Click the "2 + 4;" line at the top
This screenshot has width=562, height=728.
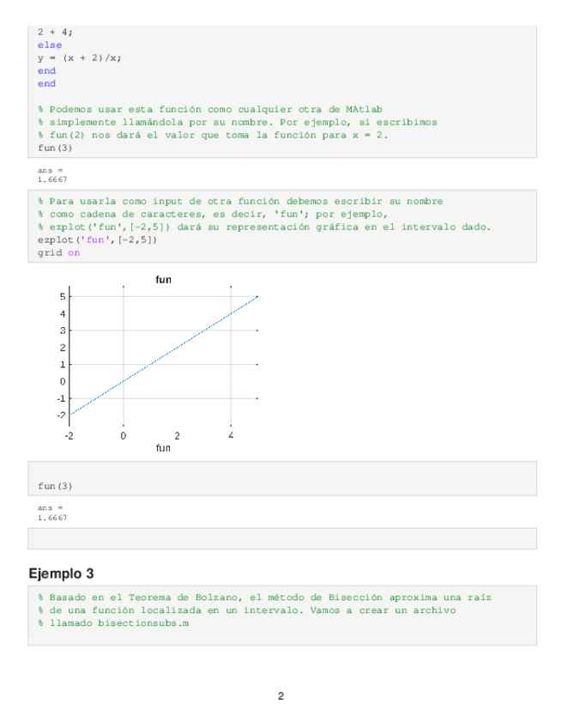pos(55,32)
